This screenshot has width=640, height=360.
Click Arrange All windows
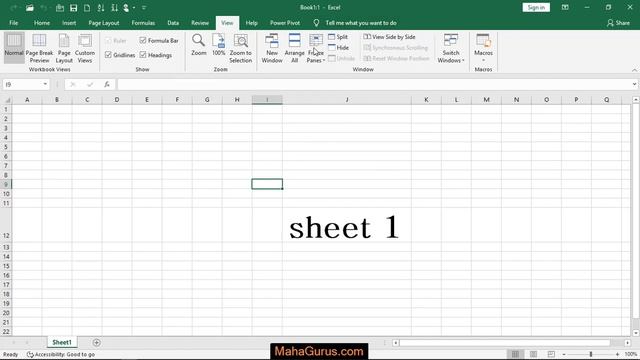(x=294, y=48)
